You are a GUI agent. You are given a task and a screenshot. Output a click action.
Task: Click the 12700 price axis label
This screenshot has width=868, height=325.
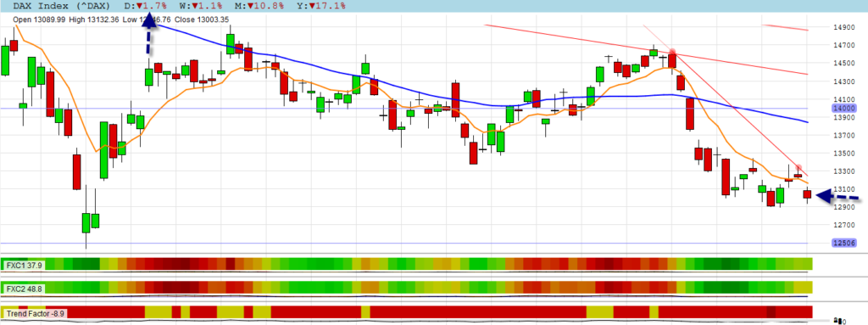(843, 225)
